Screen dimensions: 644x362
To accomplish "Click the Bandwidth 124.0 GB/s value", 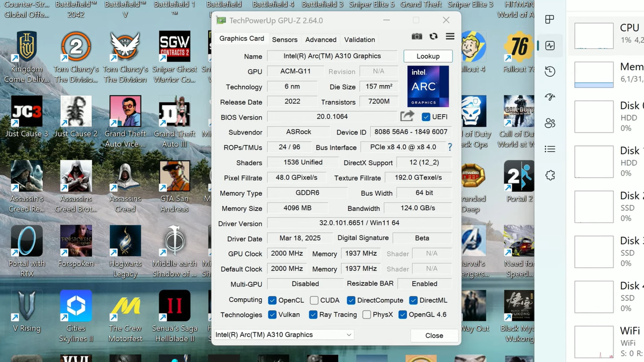I will (418, 208).
